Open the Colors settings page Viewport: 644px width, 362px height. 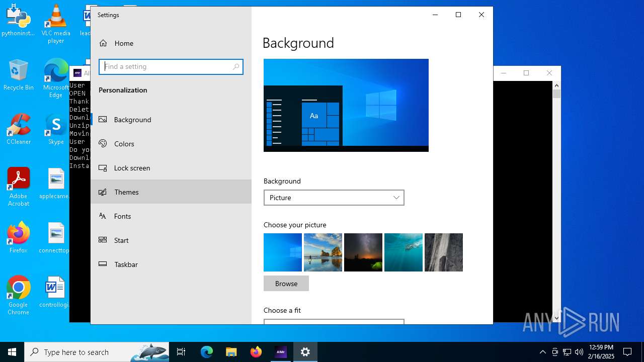[171, 144]
